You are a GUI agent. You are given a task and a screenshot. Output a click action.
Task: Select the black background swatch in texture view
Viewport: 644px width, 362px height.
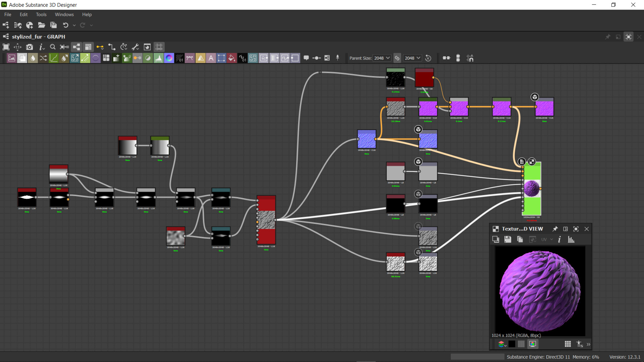512,344
